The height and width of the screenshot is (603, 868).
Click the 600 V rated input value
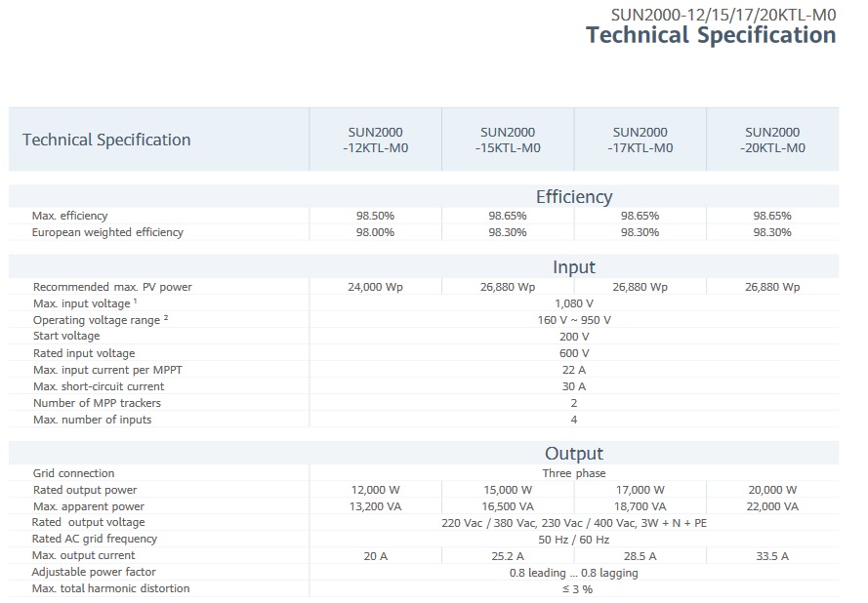(574, 353)
